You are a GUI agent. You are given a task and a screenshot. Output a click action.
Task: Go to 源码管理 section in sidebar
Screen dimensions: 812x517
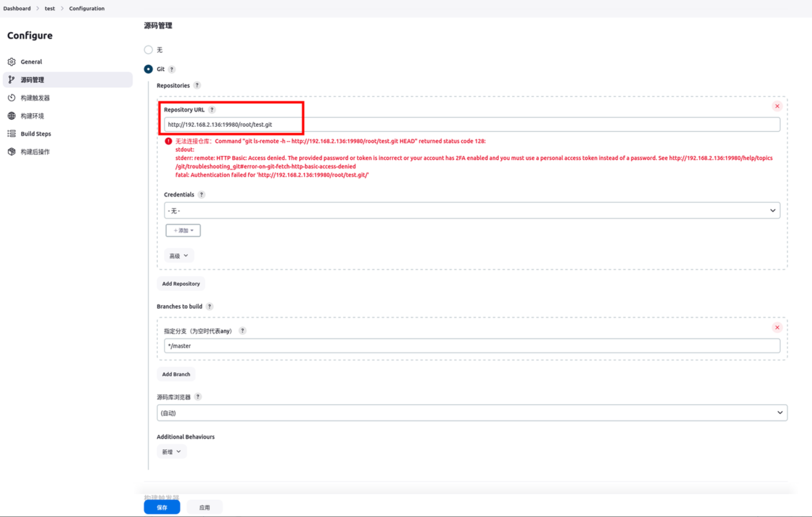(x=68, y=80)
